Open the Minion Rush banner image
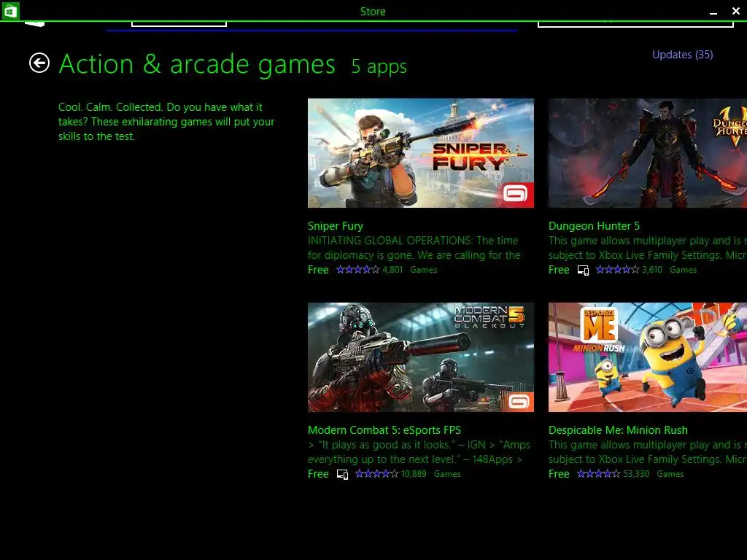This screenshot has width=747, height=560. point(648,357)
